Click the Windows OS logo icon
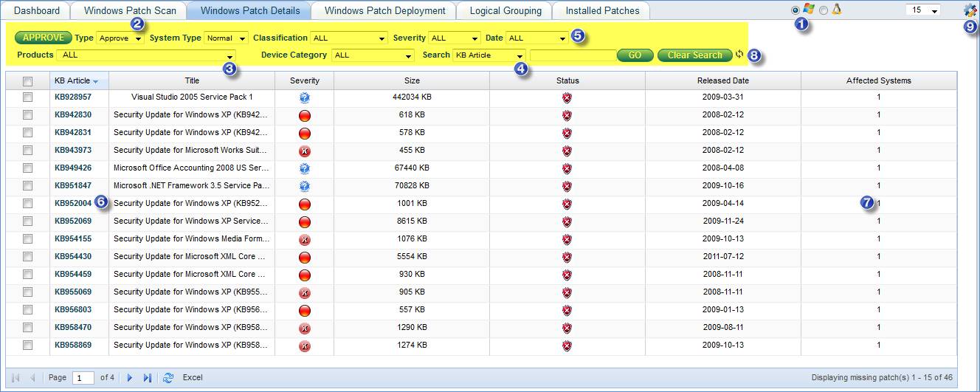The width and height of the screenshot is (980, 392). click(809, 10)
